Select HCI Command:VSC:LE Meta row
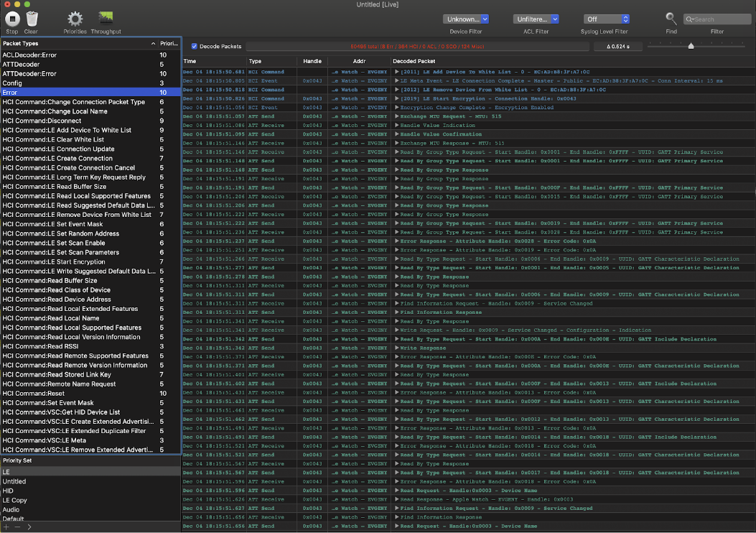 point(90,440)
